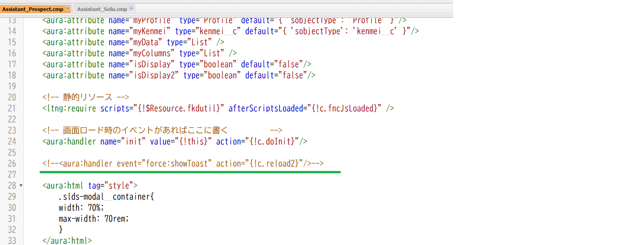The width and height of the screenshot is (644, 245).
Task: Click the 静的リソース comment text
Action: (88, 97)
